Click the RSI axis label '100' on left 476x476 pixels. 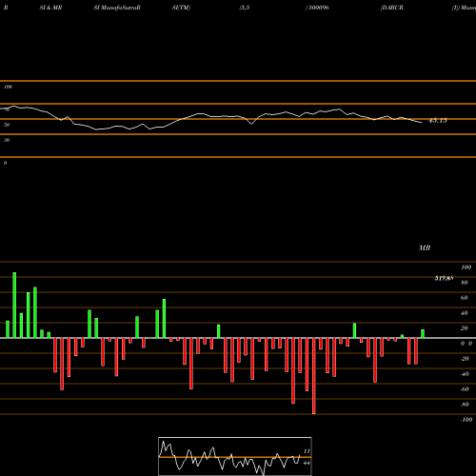tap(8, 87)
